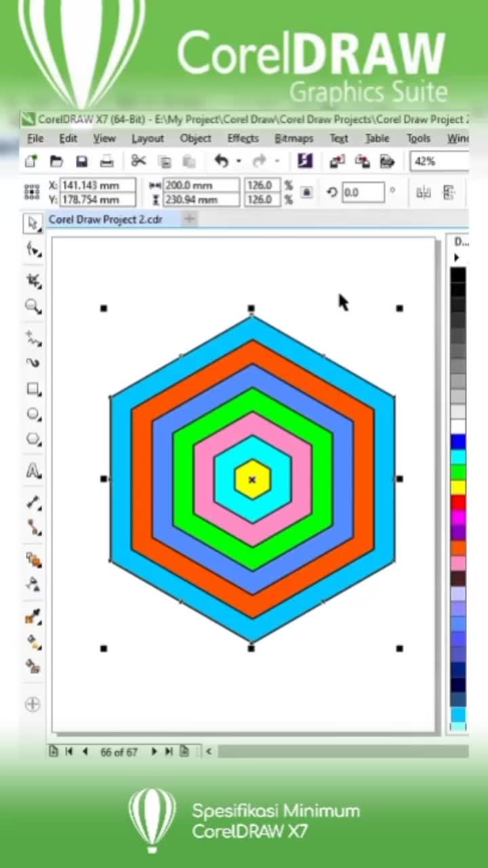
Task: Select the Parallel Dimension tool
Action: point(33,502)
